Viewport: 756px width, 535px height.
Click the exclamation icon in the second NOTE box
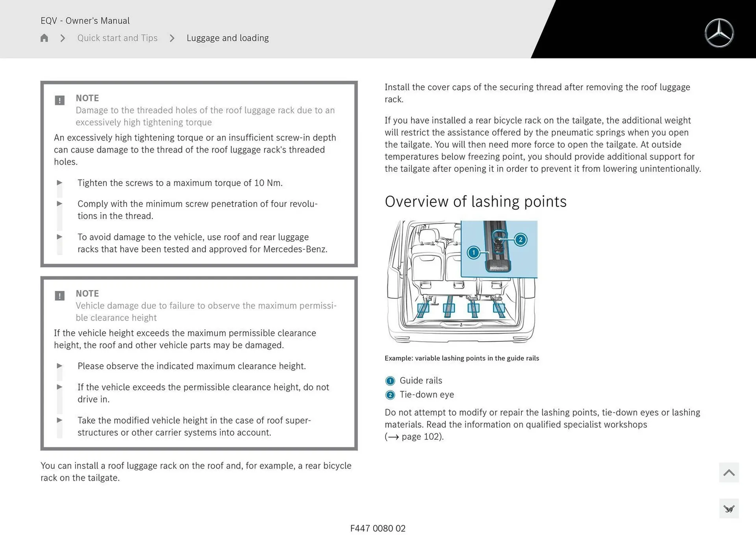[x=59, y=295]
